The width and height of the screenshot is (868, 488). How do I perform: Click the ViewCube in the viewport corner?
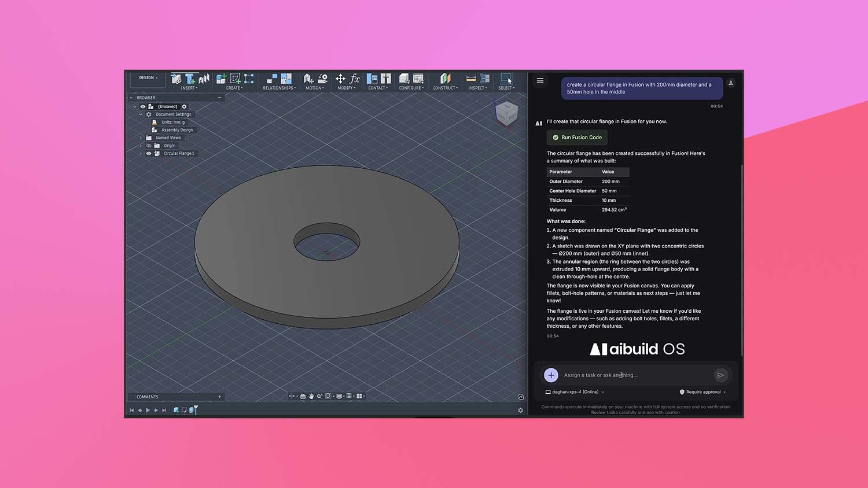pos(507,113)
